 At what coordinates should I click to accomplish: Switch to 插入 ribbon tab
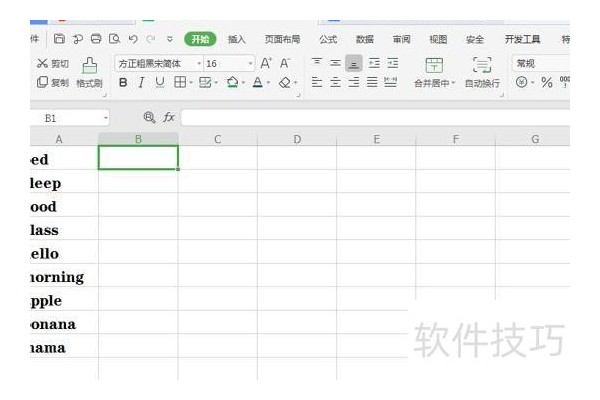[x=236, y=39]
